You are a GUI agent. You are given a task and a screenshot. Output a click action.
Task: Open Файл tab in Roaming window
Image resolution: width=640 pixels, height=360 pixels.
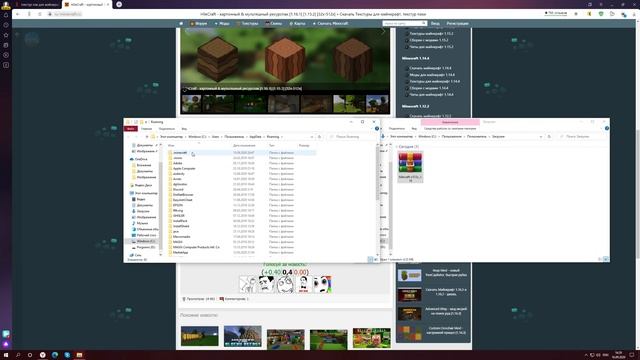(130, 129)
